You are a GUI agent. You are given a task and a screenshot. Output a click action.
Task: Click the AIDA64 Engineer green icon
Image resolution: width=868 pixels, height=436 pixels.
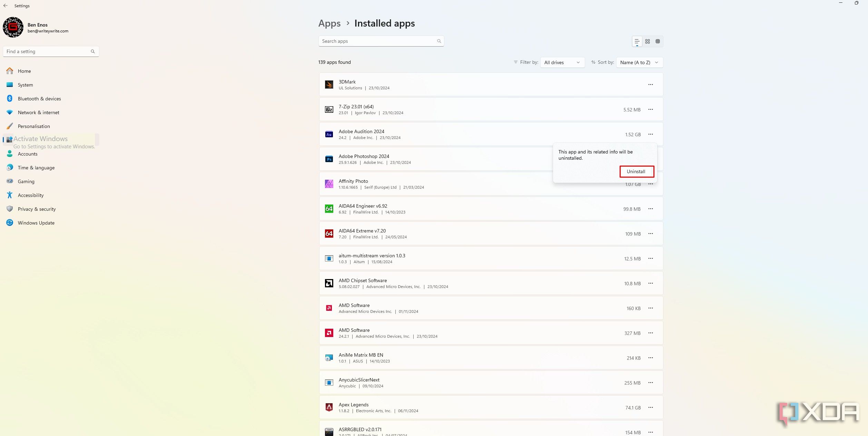tap(329, 209)
